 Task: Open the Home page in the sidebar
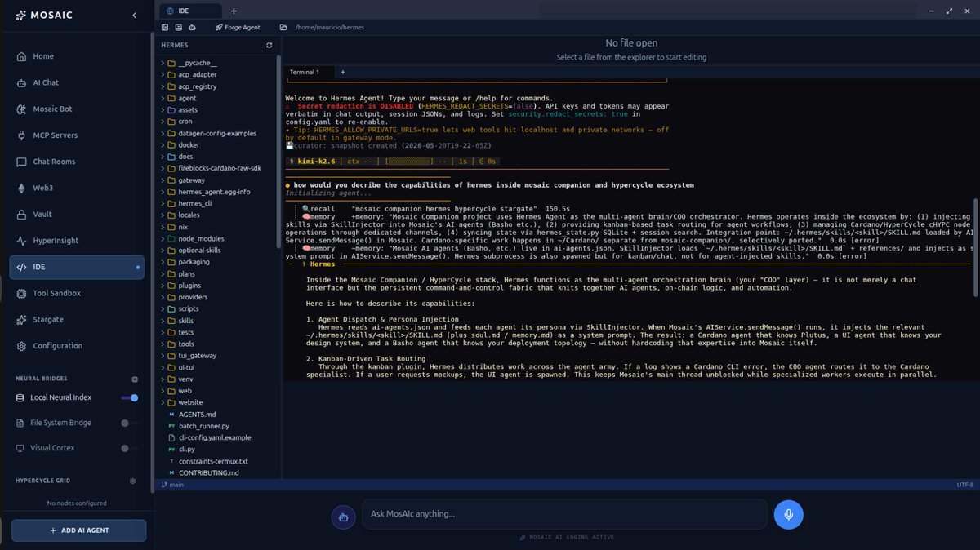click(77, 56)
